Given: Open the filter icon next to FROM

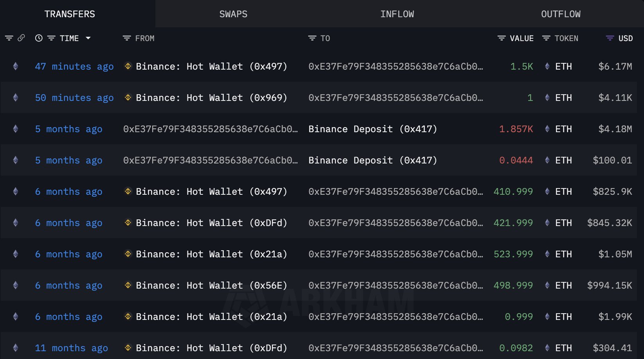Looking at the screenshot, I should pyautogui.click(x=126, y=38).
